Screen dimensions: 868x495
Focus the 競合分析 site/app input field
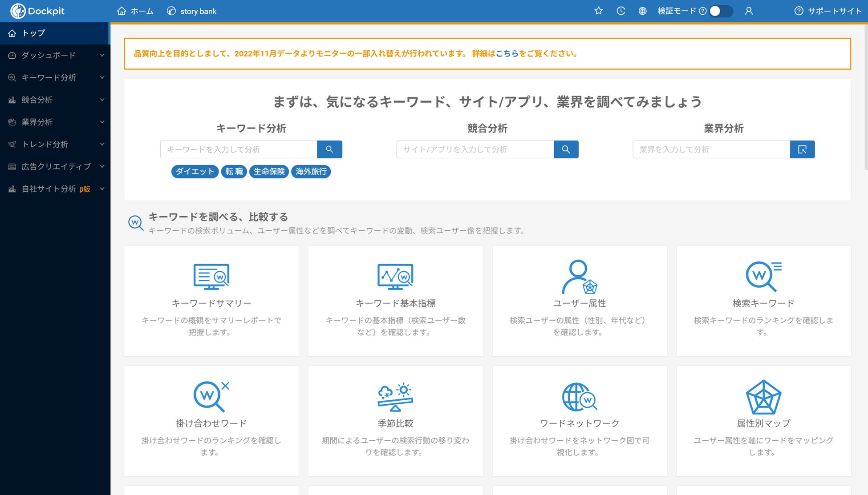475,149
